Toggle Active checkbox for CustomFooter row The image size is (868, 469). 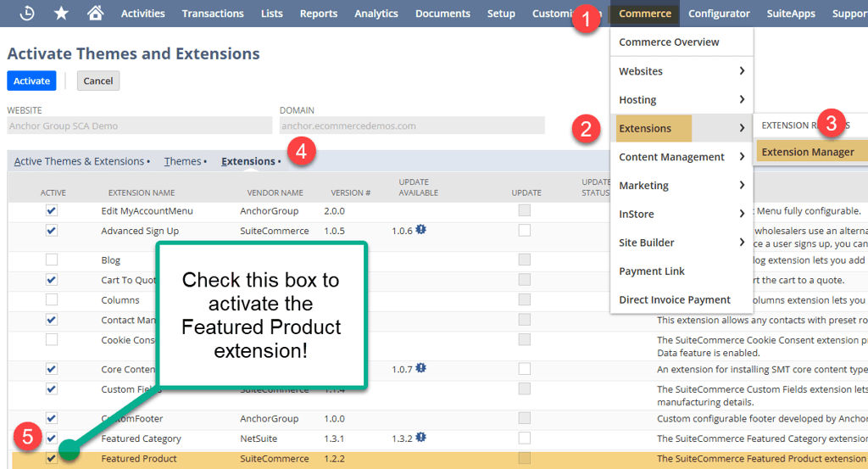pyautogui.click(x=52, y=418)
